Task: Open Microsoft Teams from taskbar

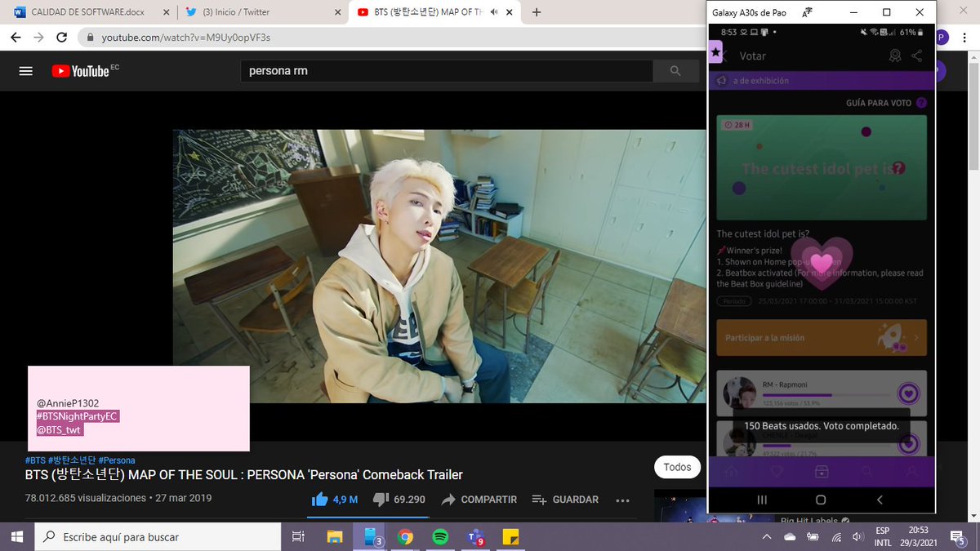Action: pos(475,537)
